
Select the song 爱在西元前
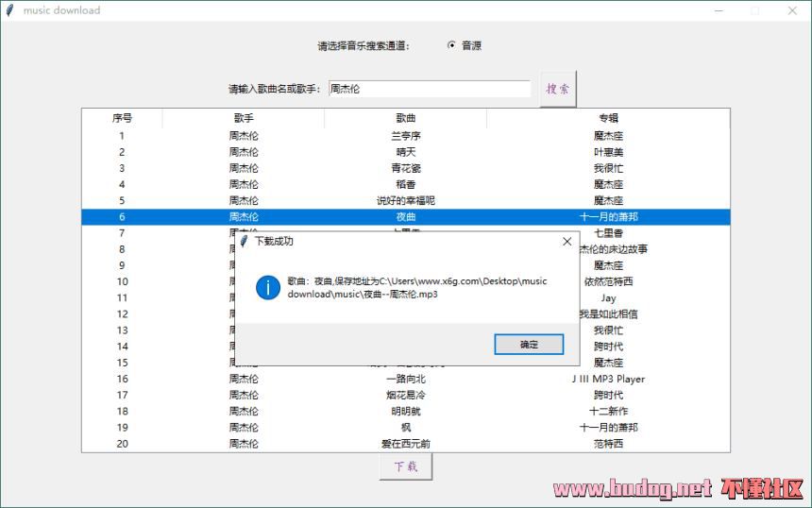pos(405,444)
